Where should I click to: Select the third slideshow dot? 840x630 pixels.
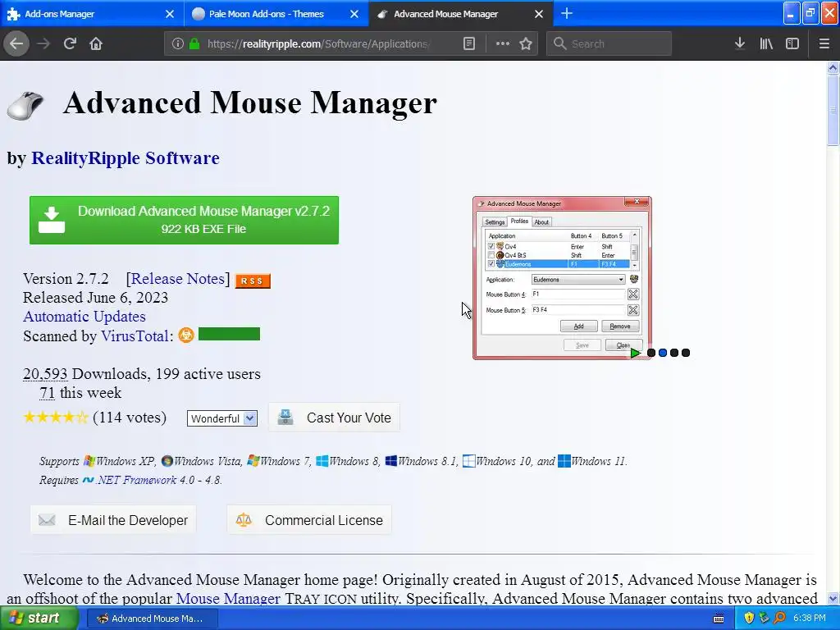(x=674, y=353)
